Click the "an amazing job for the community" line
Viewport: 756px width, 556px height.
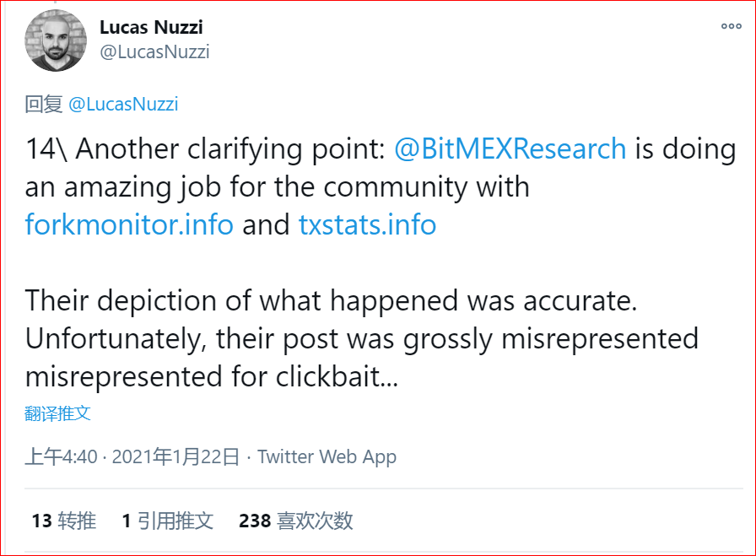tap(277, 186)
